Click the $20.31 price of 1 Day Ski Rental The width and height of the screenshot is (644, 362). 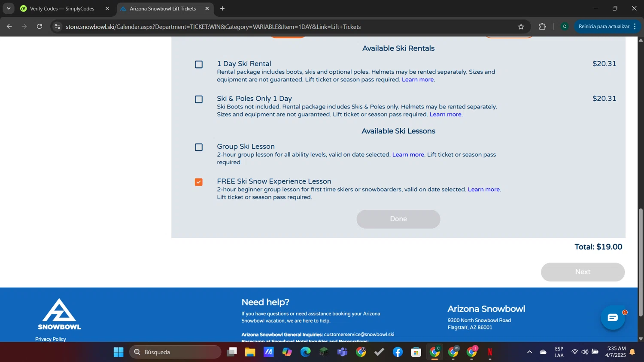pyautogui.click(x=604, y=63)
